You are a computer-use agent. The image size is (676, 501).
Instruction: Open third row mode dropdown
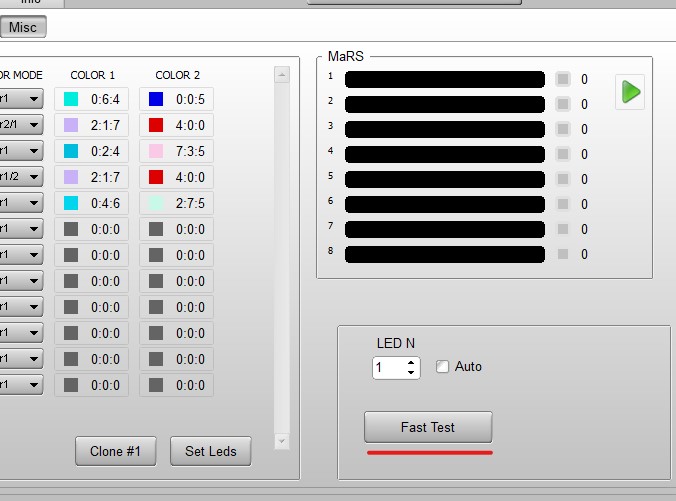pyautogui.click(x=21, y=150)
